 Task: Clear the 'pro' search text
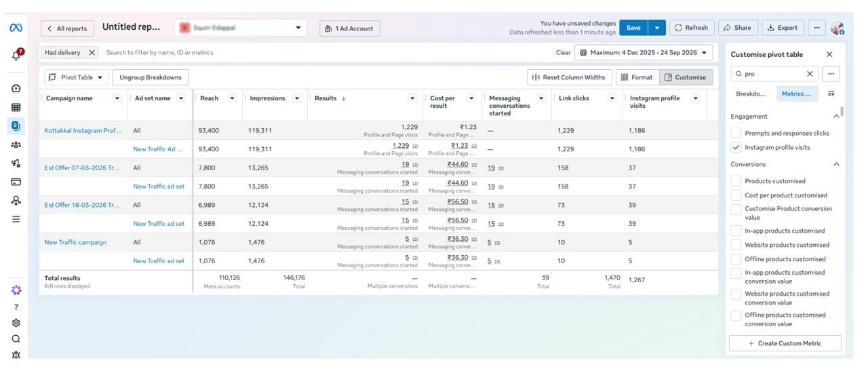point(810,74)
